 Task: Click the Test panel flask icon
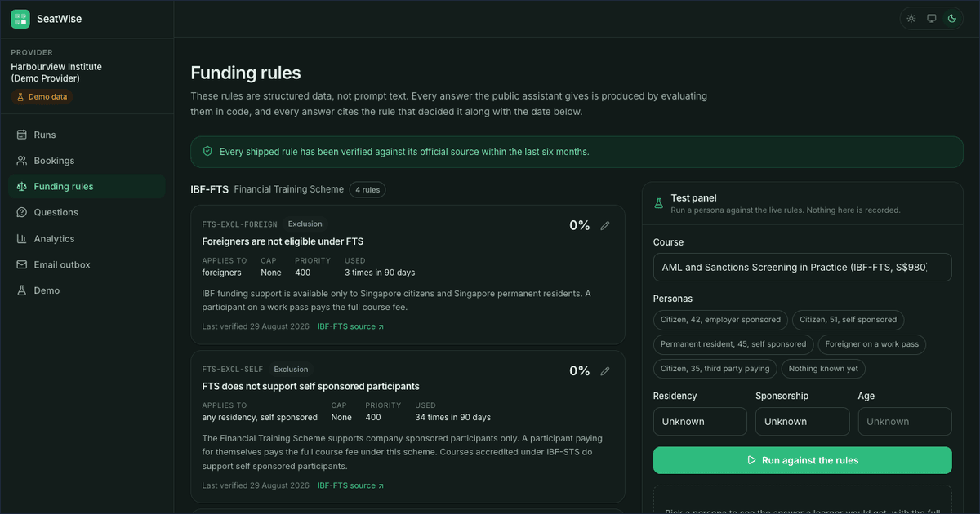tap(658, 203)
